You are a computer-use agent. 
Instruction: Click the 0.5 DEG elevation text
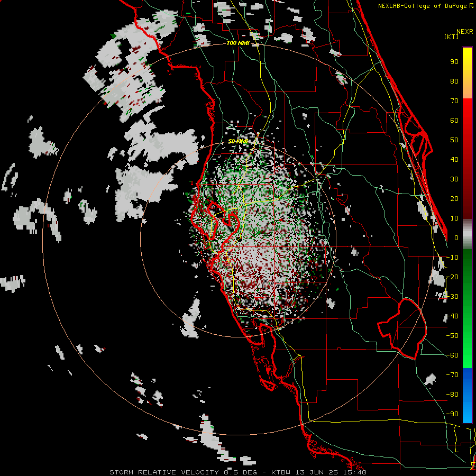(x=240, y=472)
